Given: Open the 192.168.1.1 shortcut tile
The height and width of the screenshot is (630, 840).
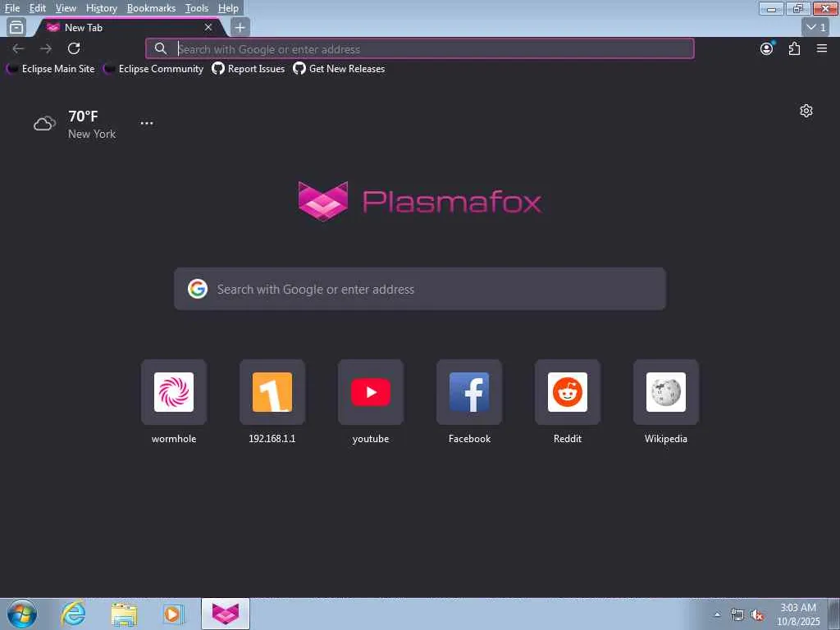Looking at the screenshot, I should [x=272, y=392].
